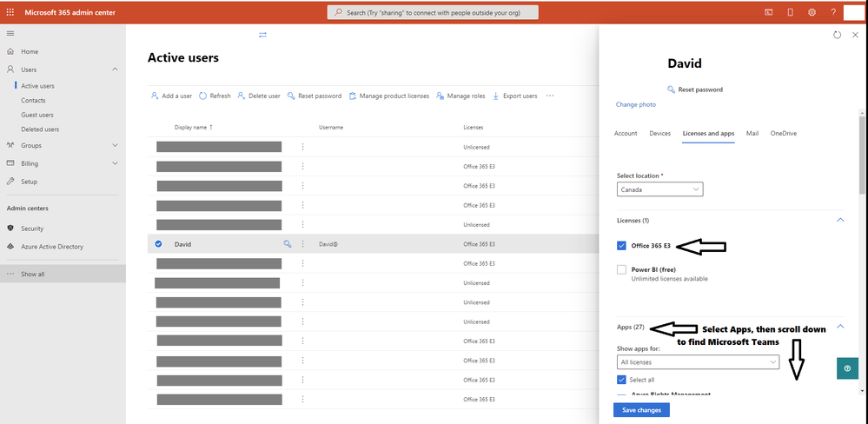The height and width of the screenshot is (424, 868).
Task: Switch to the Devices tab
Action: click(x=659, y=134)
